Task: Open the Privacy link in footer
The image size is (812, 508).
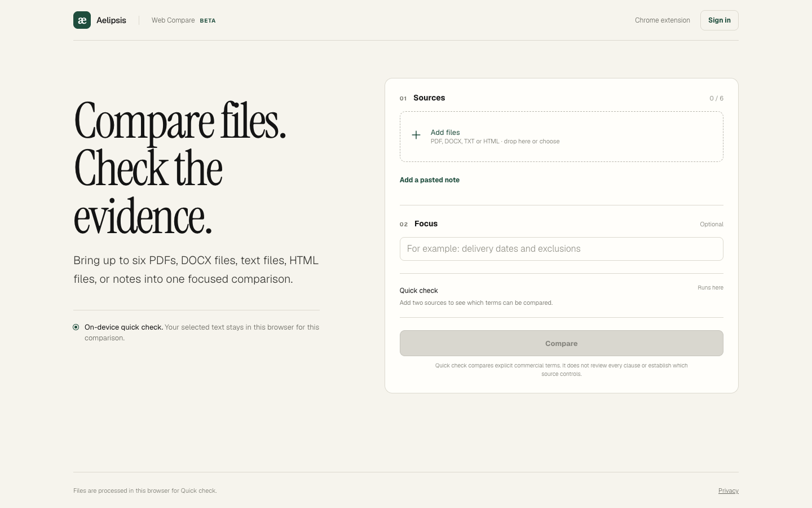Action: coord(729,491)
